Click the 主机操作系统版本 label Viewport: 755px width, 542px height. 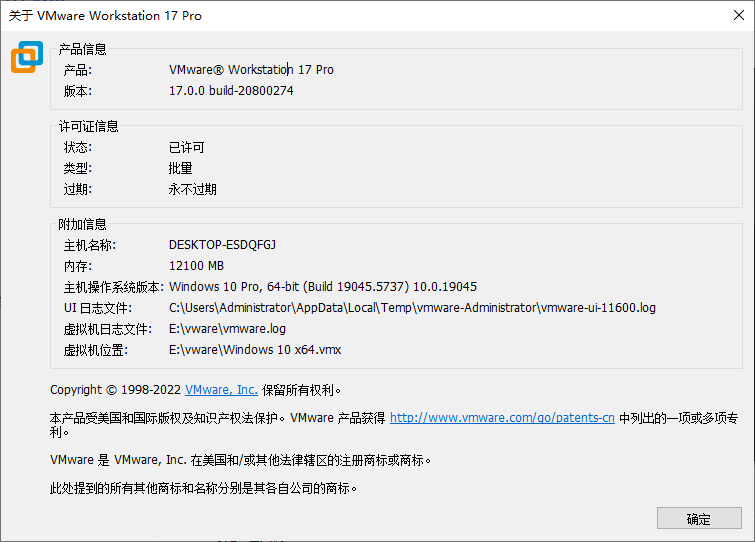click(x=114, y=287)
